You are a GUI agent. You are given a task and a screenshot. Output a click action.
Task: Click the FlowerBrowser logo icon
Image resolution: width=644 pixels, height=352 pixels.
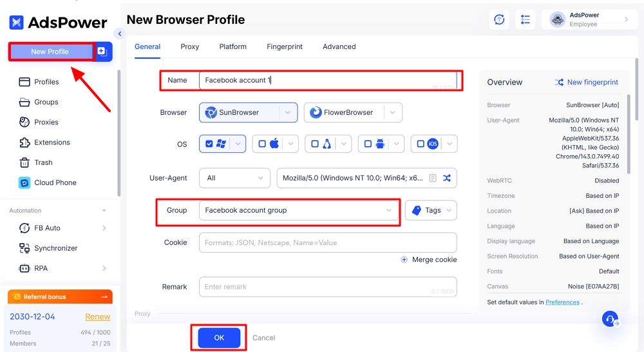point(316,112)
